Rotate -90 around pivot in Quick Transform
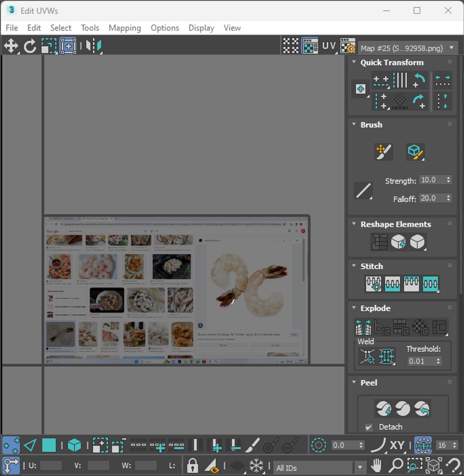This screenshot has width=464, height=476. (x=419, y=81)
